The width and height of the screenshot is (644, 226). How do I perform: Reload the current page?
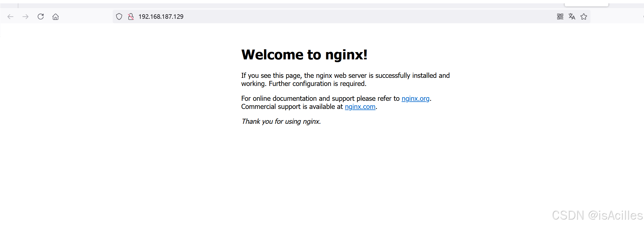41,17
